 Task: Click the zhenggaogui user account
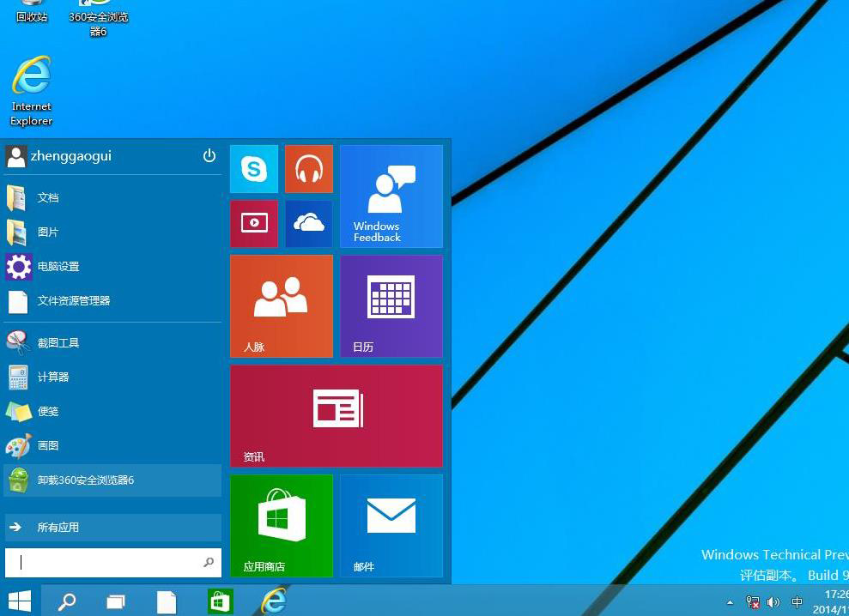[58, 156]
